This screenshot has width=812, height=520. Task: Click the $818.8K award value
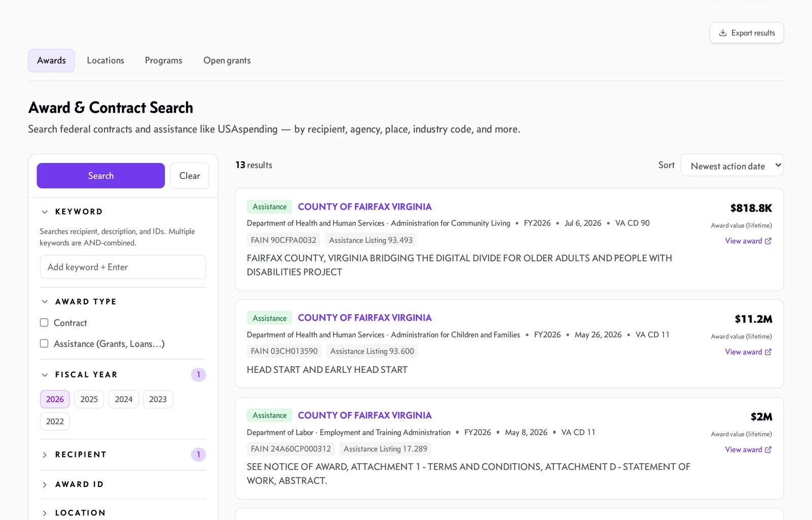pyautogui.click(x=751, y=208)
